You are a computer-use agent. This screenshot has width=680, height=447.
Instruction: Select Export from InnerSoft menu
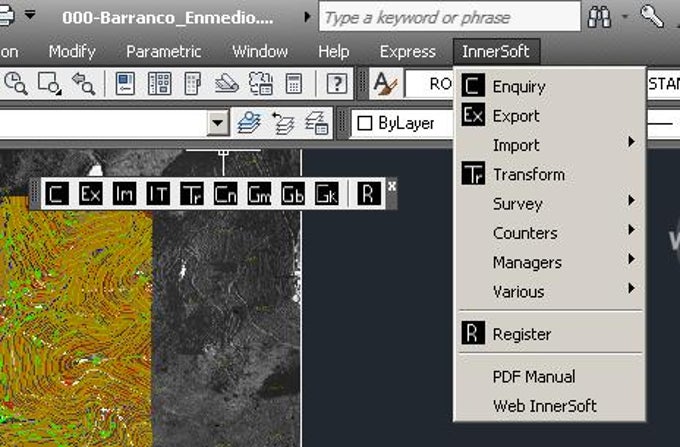click(549, 116)
